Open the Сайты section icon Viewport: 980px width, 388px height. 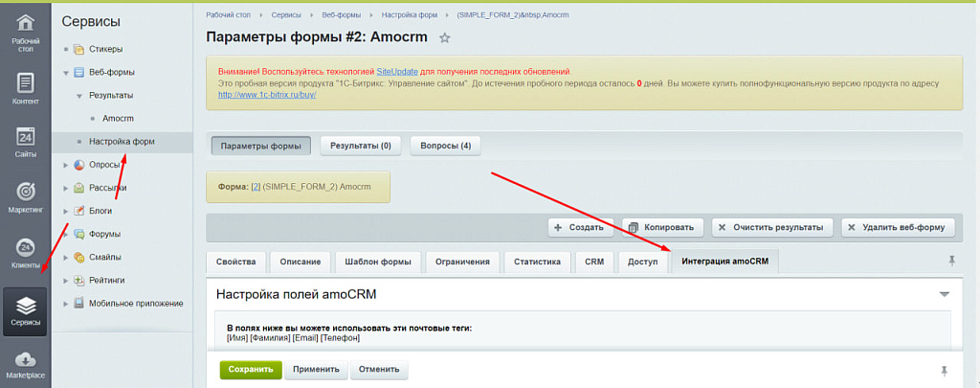(x=26, y=144)
